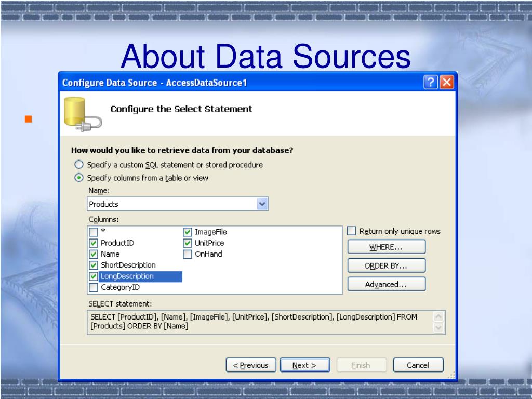Screen dimensions: 532x399
Task: Select custom SQL statement radio option
Action: [79, 165]
